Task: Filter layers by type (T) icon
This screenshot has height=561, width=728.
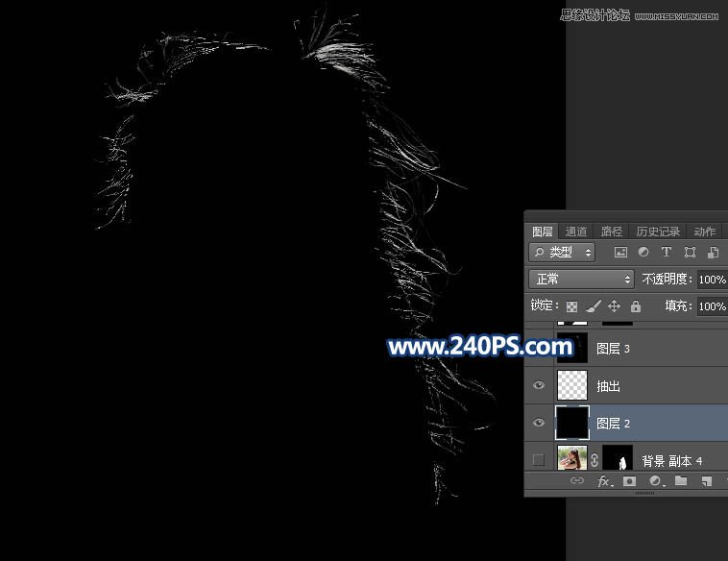Action: 667,252
